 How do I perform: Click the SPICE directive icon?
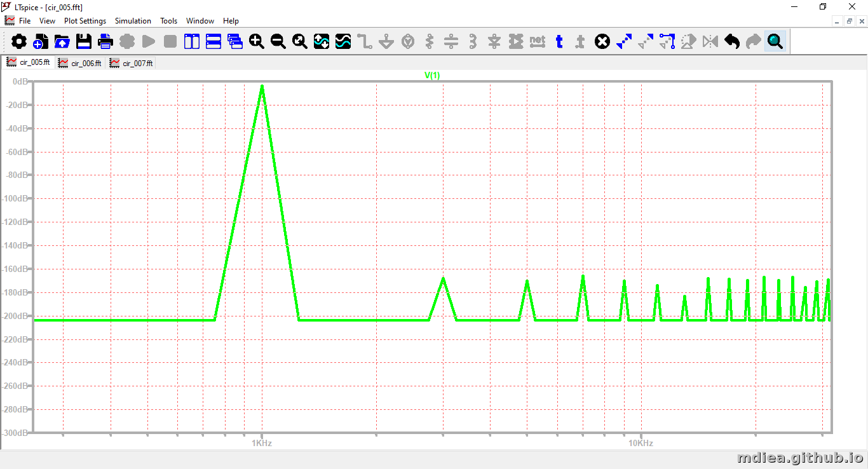pos(581,42)
